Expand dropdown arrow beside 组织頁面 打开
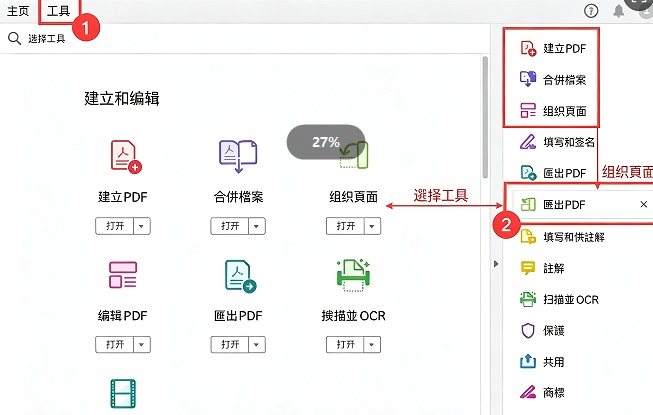 [372, 226]
